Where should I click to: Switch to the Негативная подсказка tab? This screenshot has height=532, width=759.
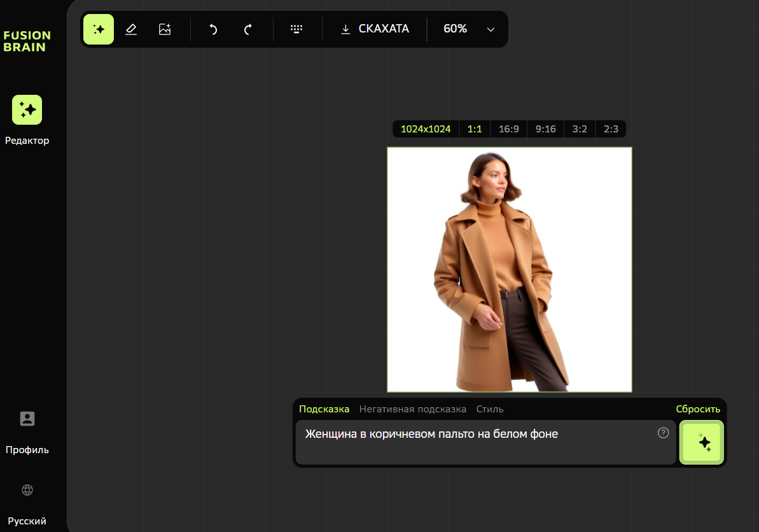(x=412, y=409)
